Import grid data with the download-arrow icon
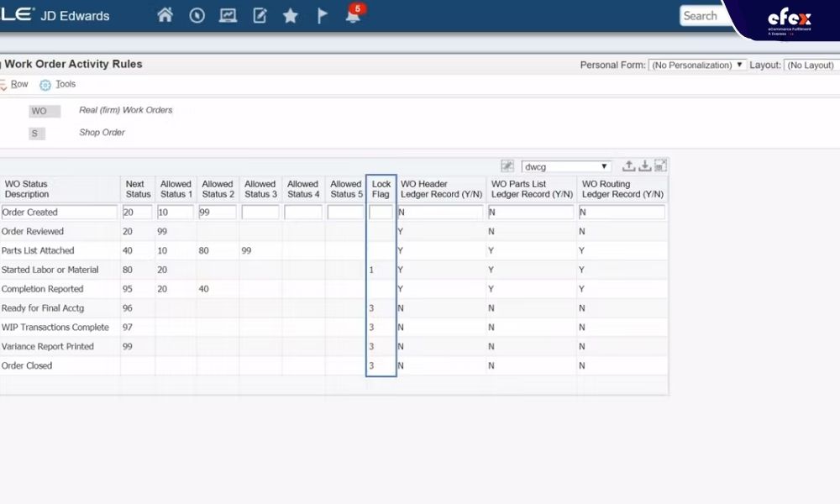The width and height of the screenshot is (840, 504). 645,165
